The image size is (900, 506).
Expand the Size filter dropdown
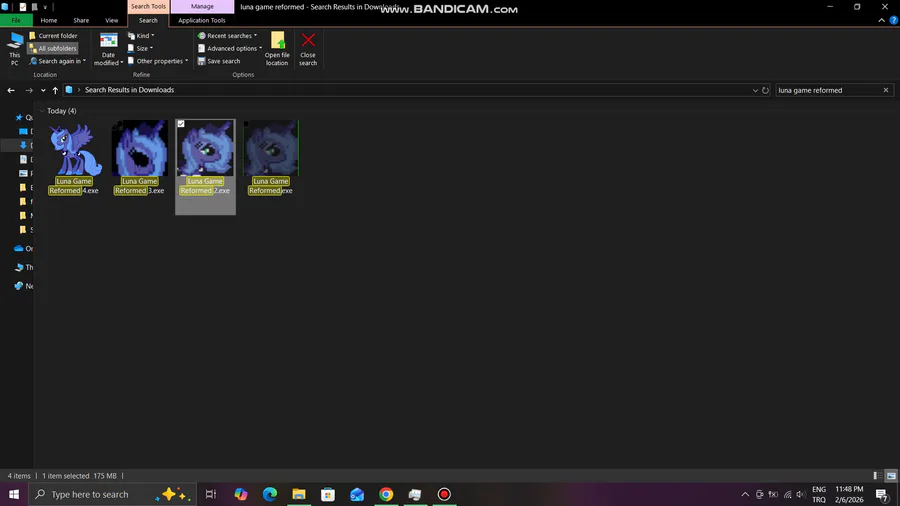pyautogui.click(x=140, y=48)
